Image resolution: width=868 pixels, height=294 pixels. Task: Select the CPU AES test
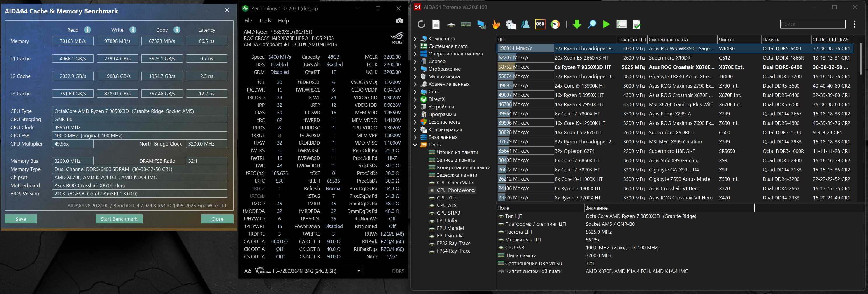point(446,206)
